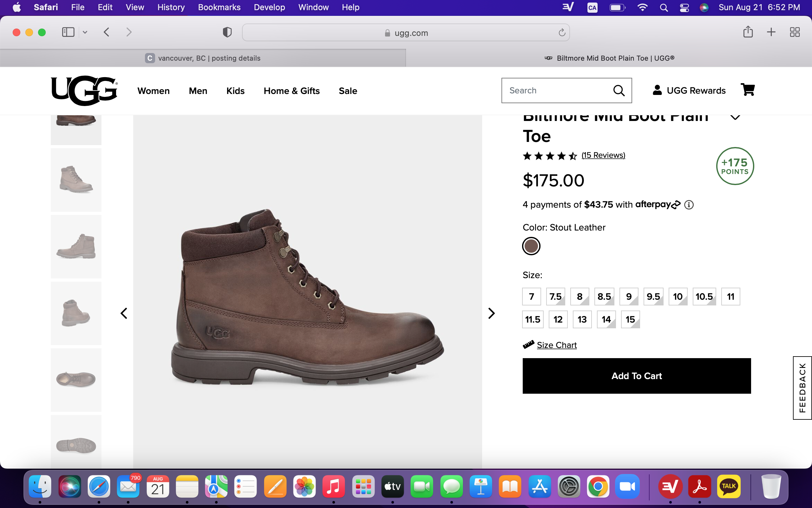Open Mail from the Dock
The width and height of the screenshot is (812, 508).
click(x=128, y=486)
